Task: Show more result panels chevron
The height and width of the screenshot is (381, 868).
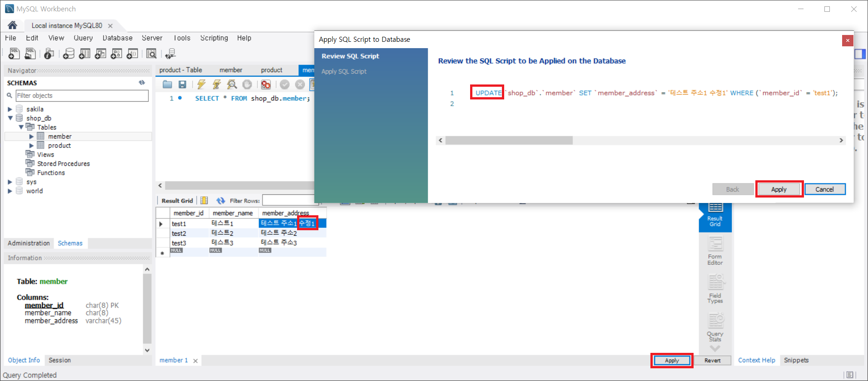Action: click(x=715, y=348)
